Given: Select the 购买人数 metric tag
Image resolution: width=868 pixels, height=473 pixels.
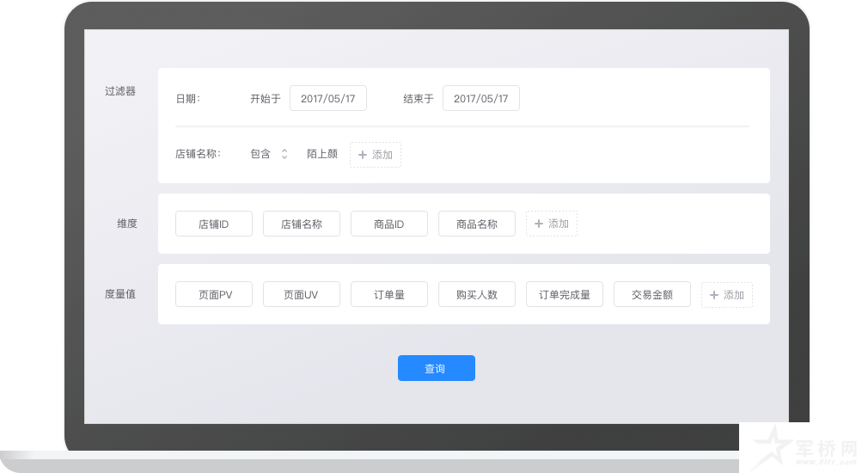Looking at the screenshot, I should [476, 295].
